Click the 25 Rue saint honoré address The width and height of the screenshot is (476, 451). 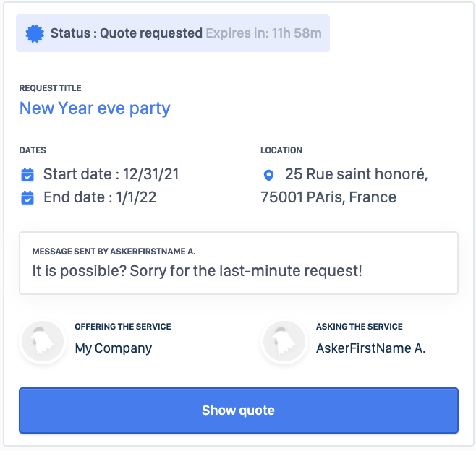tap(356, 174)
